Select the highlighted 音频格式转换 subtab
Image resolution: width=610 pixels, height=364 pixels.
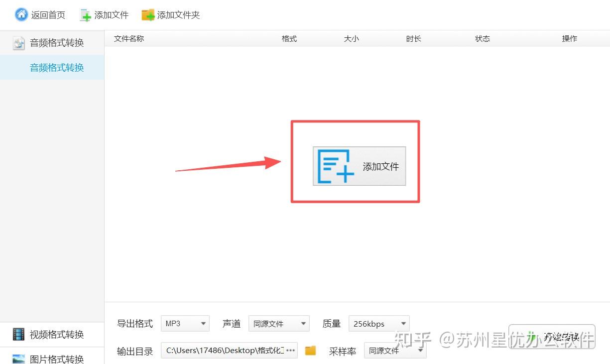(56, 67)
